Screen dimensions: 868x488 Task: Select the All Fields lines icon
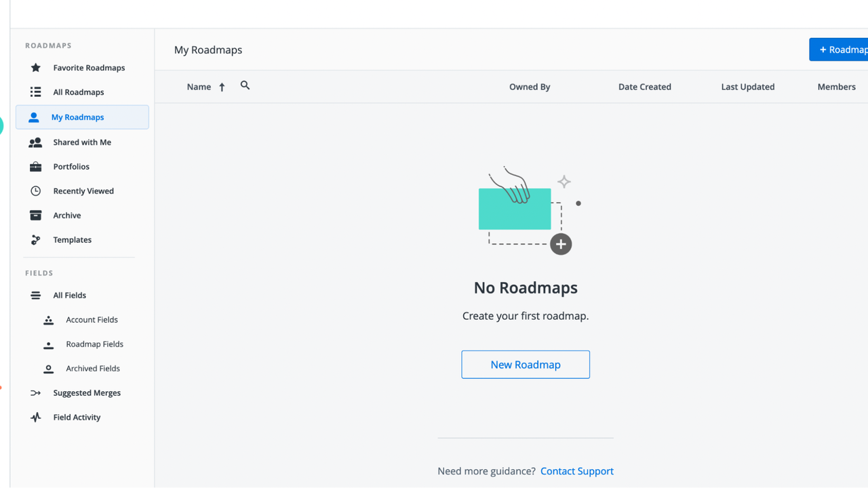(x=35, y=295)
